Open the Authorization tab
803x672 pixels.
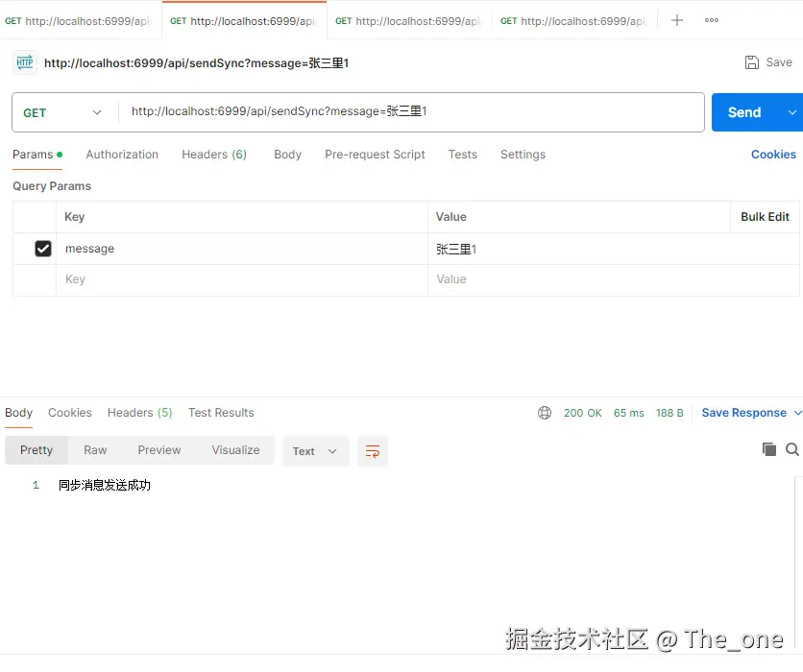(x=122, y=155)
